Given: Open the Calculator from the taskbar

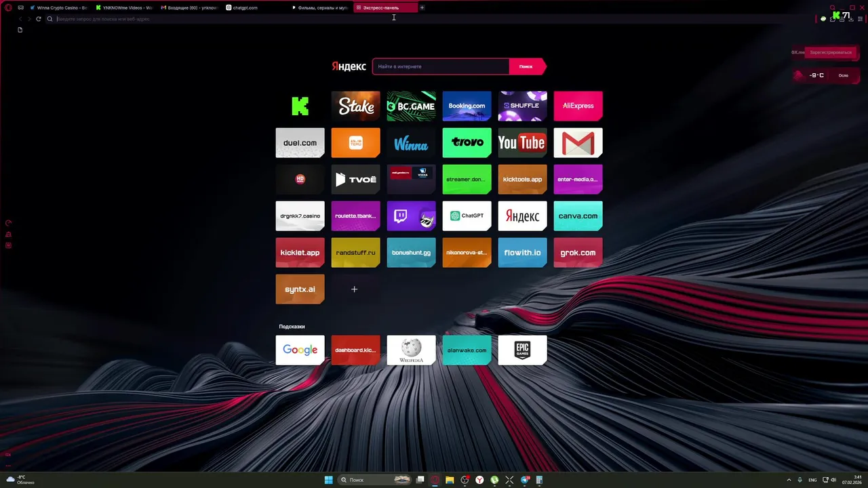Looking at the screenshot, I should 540,480.
